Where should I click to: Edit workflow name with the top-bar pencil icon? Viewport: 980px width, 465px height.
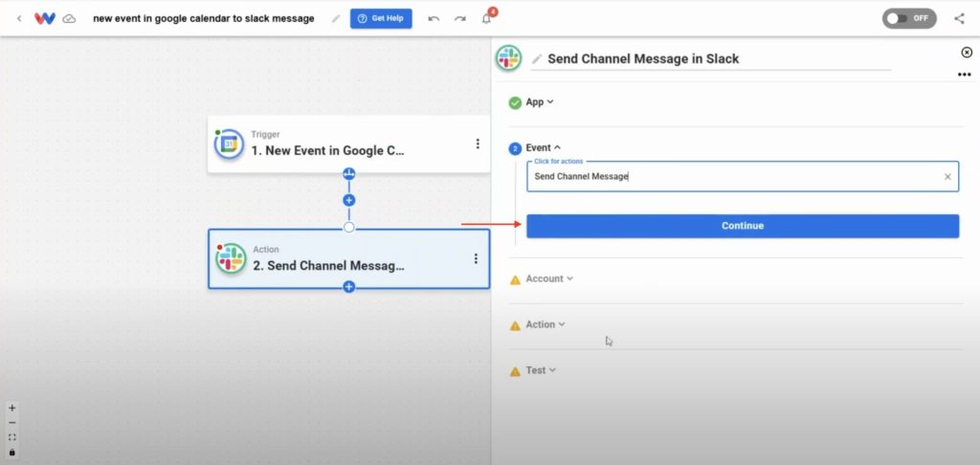coord(336,19)
